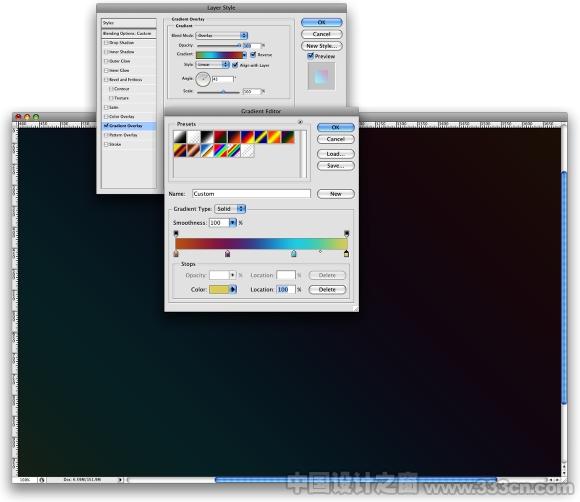Viewport: 580px width, 502px height.
Task: Toggle the Align with Layer checkbox
Action: (235, 65)
